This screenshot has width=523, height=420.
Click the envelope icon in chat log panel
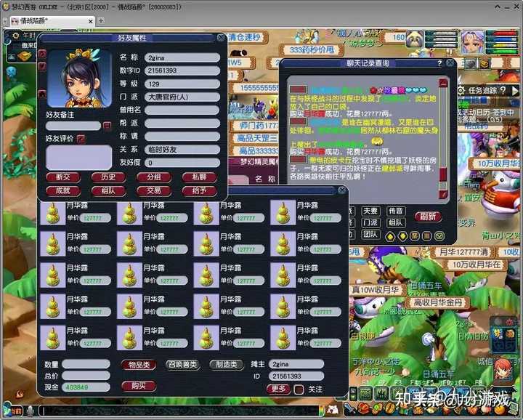[439, 236]
